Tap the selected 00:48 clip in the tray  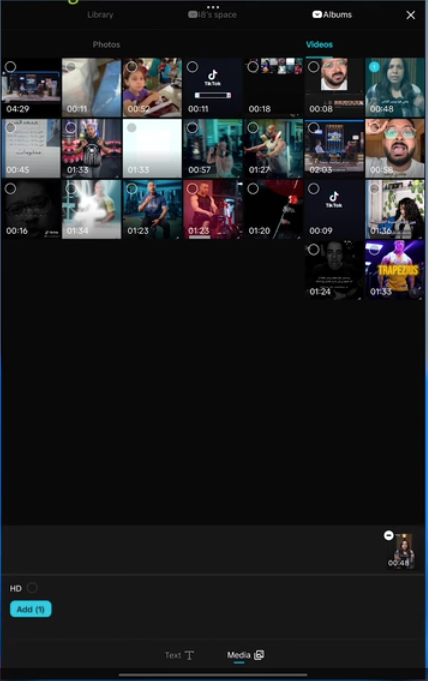coord(402,552)
